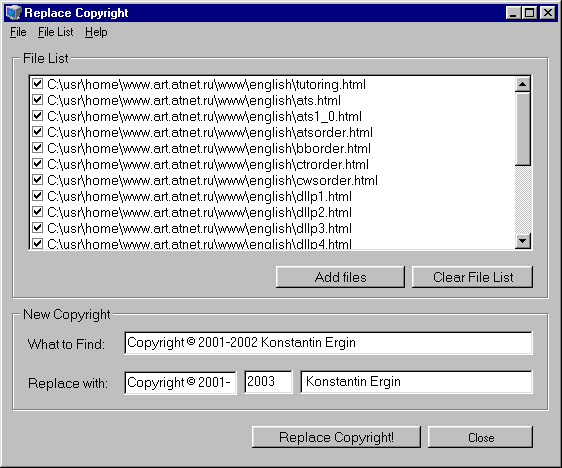562x468 pixels.
Task: Toggle checkbox for dllp2.html
Action: coord(37,212)
